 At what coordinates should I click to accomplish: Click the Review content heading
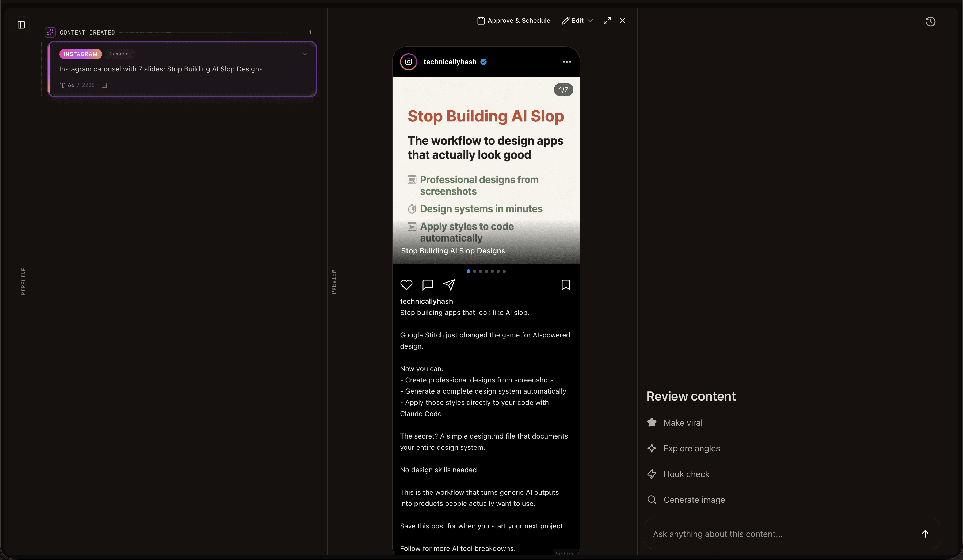691,396
